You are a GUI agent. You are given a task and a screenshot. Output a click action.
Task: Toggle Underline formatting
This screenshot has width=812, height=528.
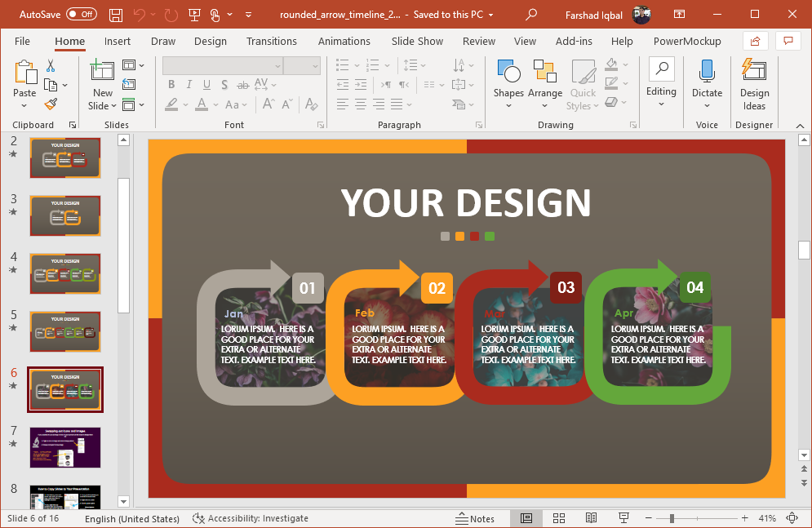[206, 84]
